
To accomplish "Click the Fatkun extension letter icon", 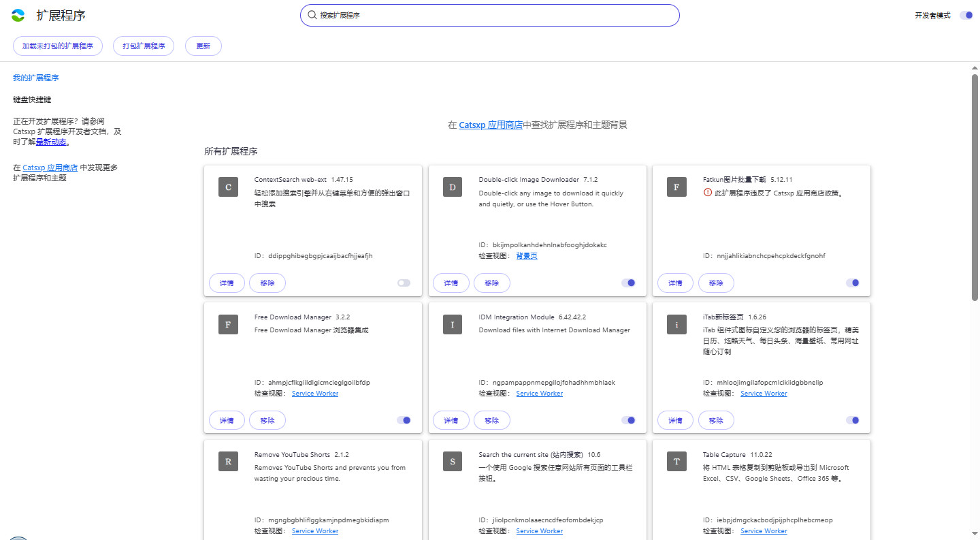I will click(x=676, y=187).
